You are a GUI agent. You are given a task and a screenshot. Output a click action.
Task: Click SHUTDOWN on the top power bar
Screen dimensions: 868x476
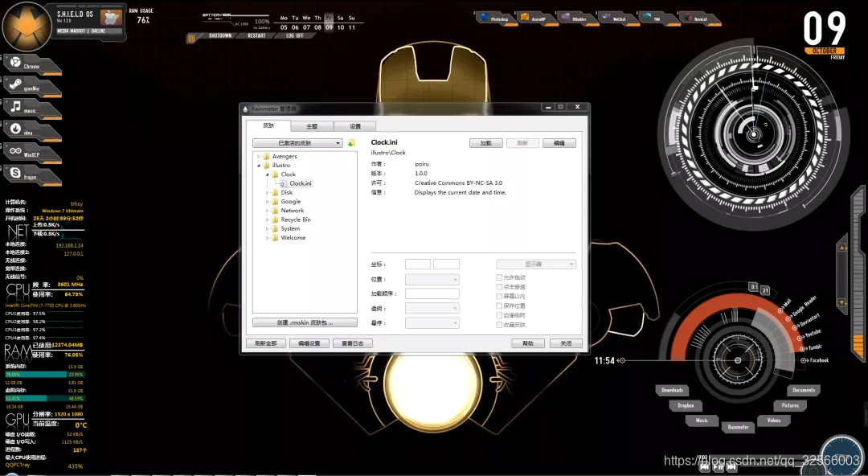[219, 35]
